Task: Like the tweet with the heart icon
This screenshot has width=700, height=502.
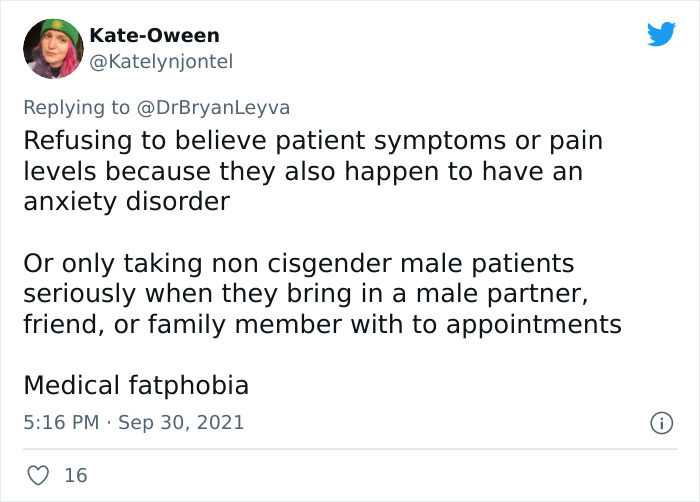Action: click(x=37, y=476)
